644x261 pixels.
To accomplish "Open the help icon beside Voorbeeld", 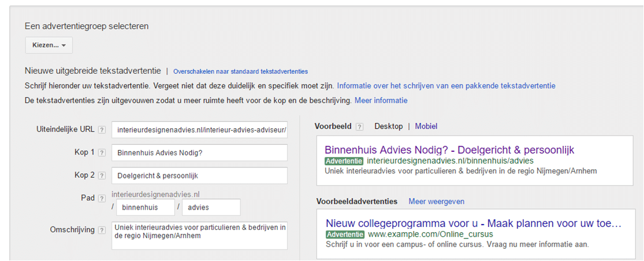I will pos(359,127).
